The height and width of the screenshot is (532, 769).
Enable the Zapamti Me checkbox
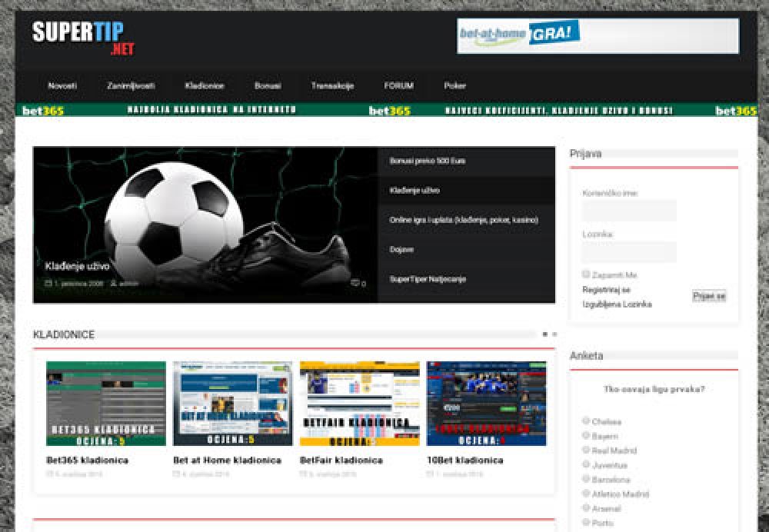pos(586,274)
